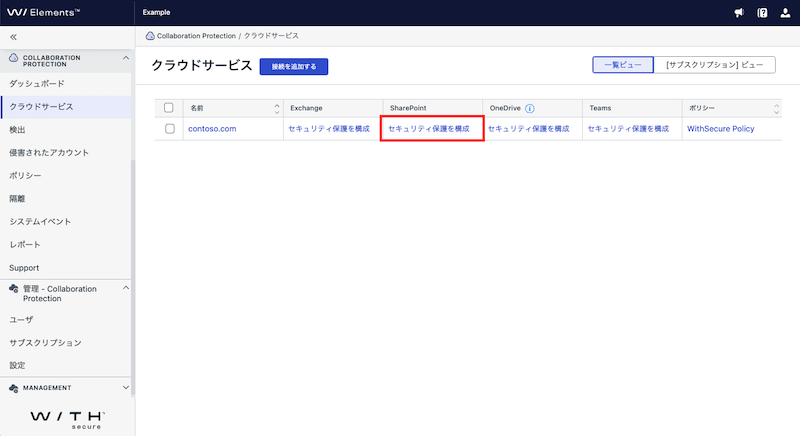The width and height of the screenshot is (800, 436).
Task: Open 隔離 in the sidebar
Action: [x=65, y=198]
